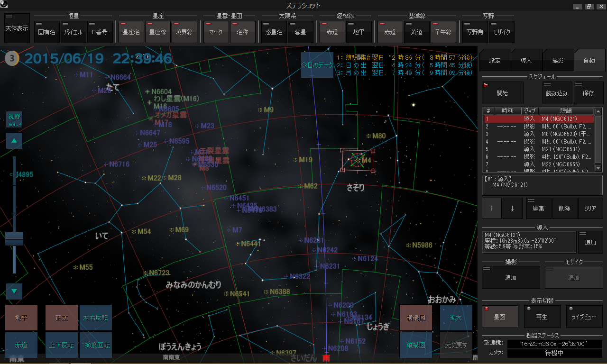Toggle 星座線 constellation lines display
Viewport: 607px width, 364px height.
157,32
